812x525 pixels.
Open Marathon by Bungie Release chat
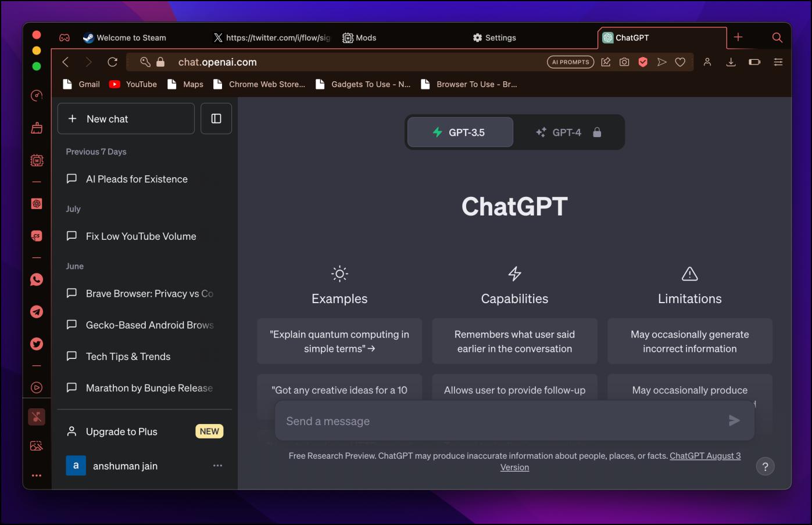(x=145, y=388)
